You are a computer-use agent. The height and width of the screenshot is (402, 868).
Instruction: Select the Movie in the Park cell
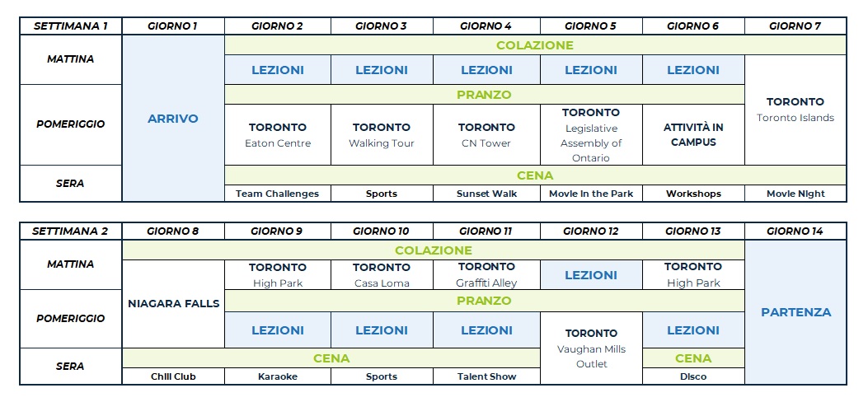point(591,194)
